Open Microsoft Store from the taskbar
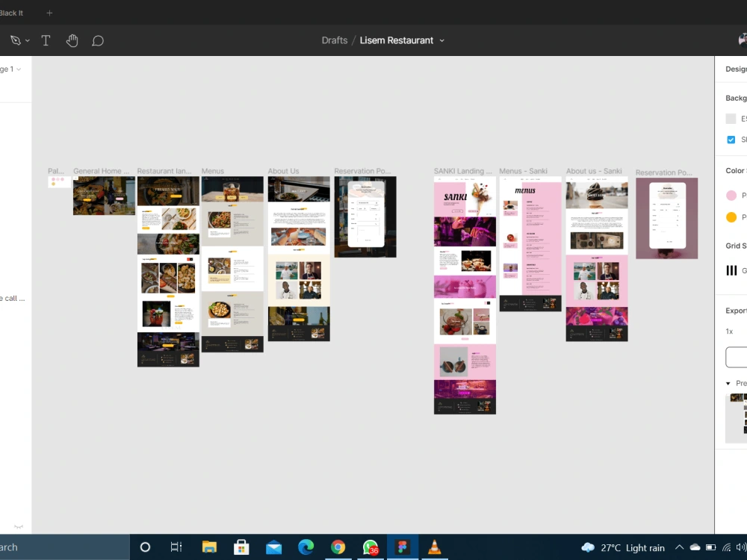This screenshot has width=747, height=560. [241, 547]
